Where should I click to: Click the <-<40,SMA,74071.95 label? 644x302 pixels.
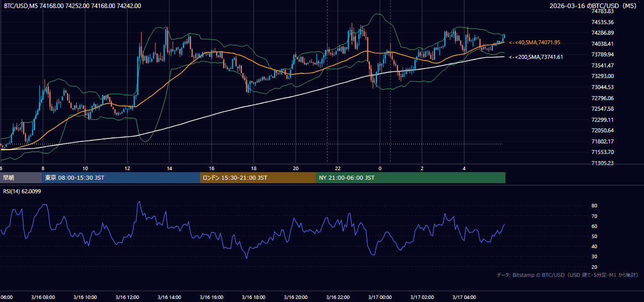[x=535, y=43]
